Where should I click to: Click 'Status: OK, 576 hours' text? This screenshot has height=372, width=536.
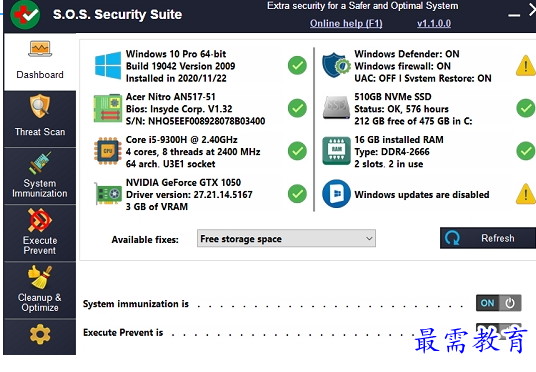[x=401, y=109]
